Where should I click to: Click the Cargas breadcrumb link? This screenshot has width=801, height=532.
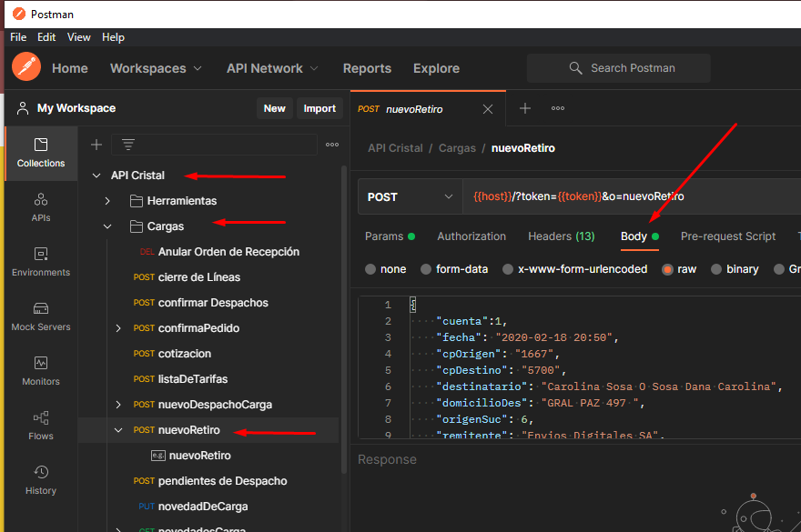coord(457,148)
